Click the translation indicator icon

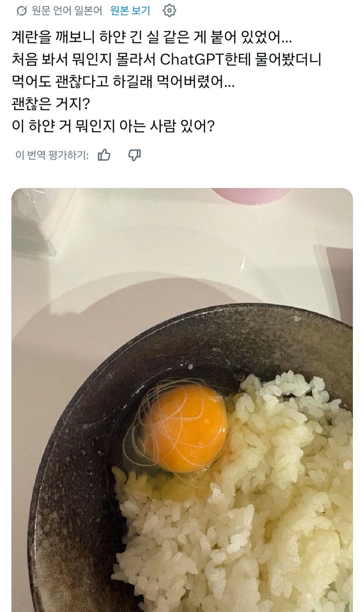tap(22, 11)
